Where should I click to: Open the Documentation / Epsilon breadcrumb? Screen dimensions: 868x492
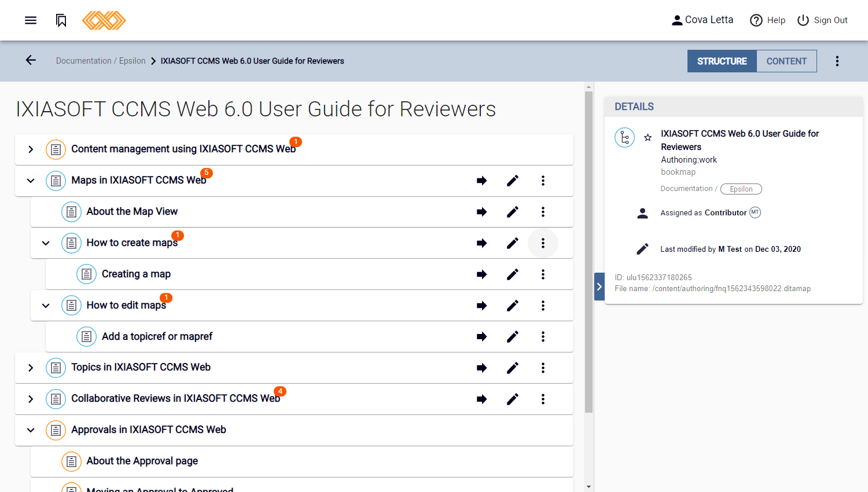101,61
